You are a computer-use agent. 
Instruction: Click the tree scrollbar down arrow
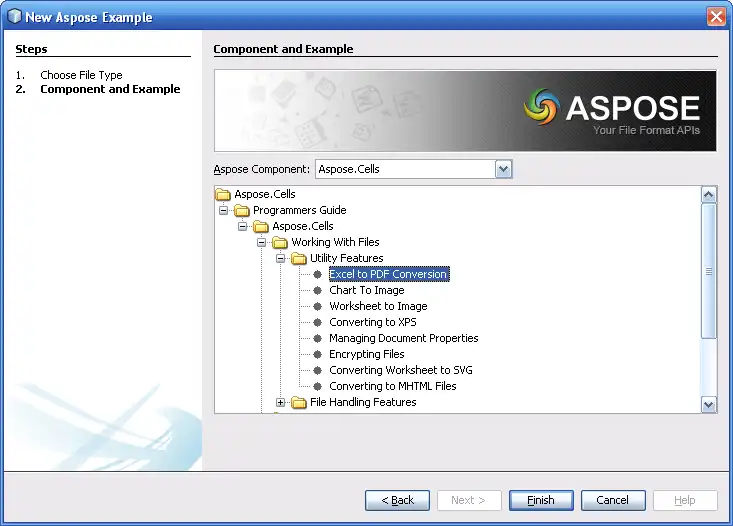(709, 405)
